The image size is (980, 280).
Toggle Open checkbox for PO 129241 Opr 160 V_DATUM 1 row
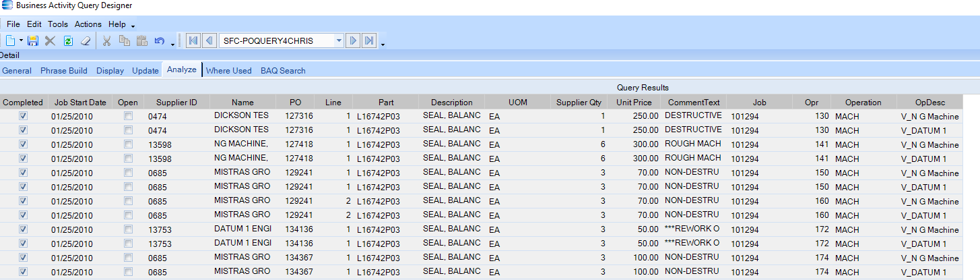pyautogui.click(x=129, y=215)
